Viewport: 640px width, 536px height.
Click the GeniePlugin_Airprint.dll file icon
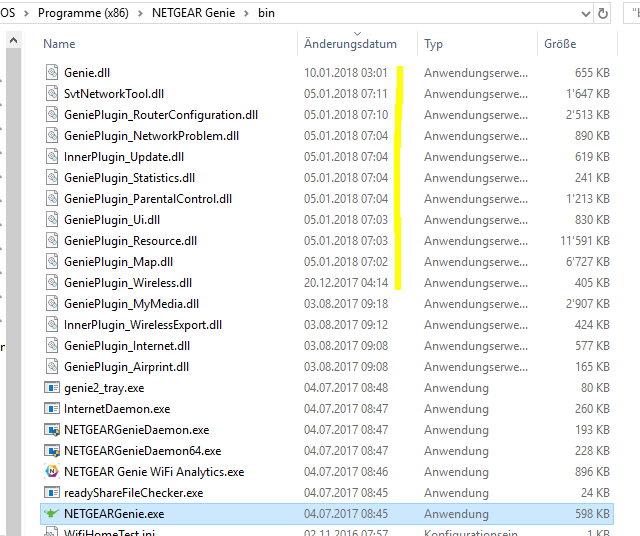click(x=52, y=367)
